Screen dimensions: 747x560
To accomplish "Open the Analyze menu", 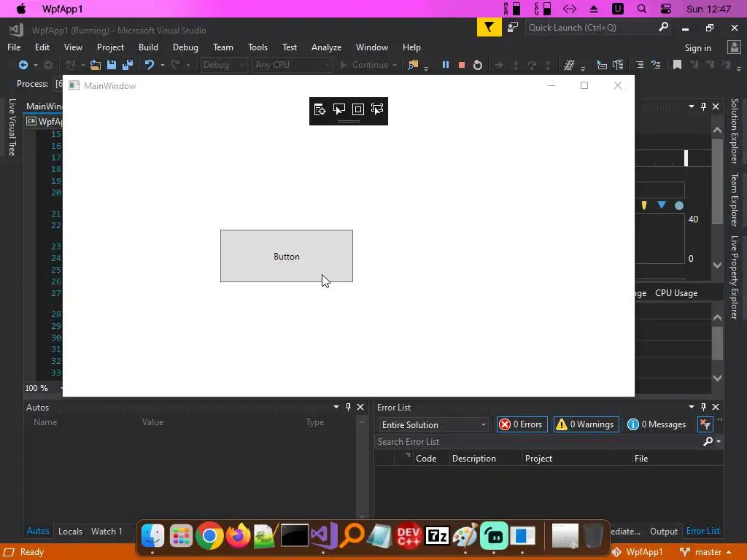I will point(326,47).
